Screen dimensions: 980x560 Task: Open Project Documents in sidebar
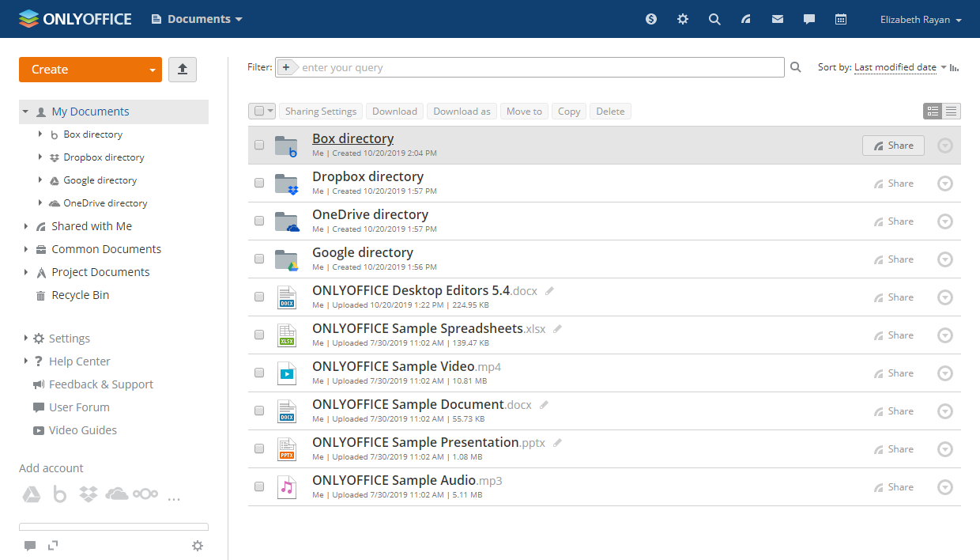click(100, 272)
